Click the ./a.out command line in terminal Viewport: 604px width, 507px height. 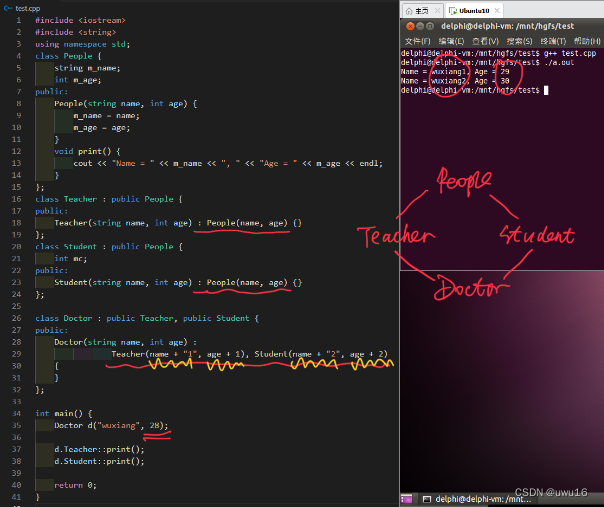(x=487, y=62)
